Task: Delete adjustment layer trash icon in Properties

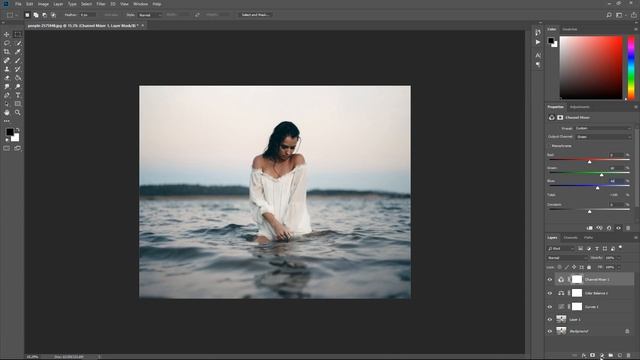Action: click(x=628, y=228)
